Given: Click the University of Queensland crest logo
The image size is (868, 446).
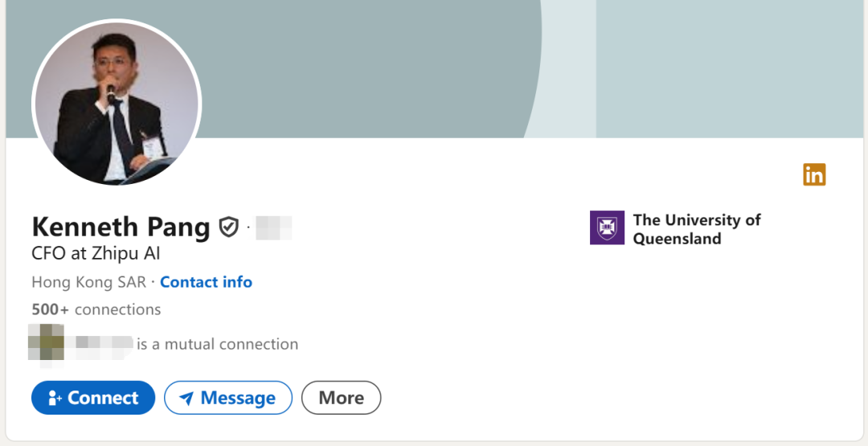Looking at the screenshot, I should coord(607,227).
